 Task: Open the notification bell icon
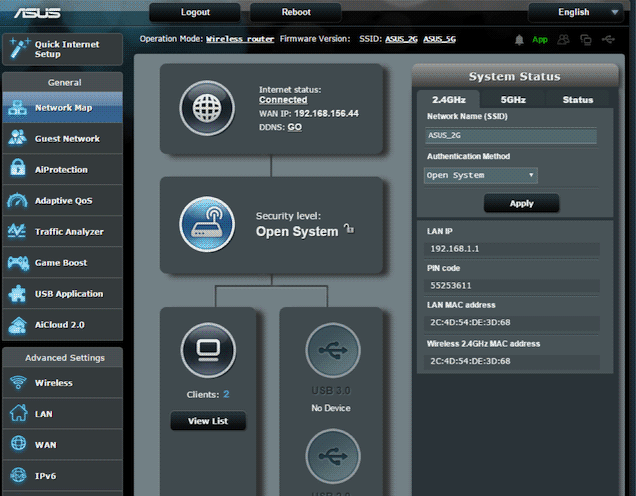pos(519,40)
